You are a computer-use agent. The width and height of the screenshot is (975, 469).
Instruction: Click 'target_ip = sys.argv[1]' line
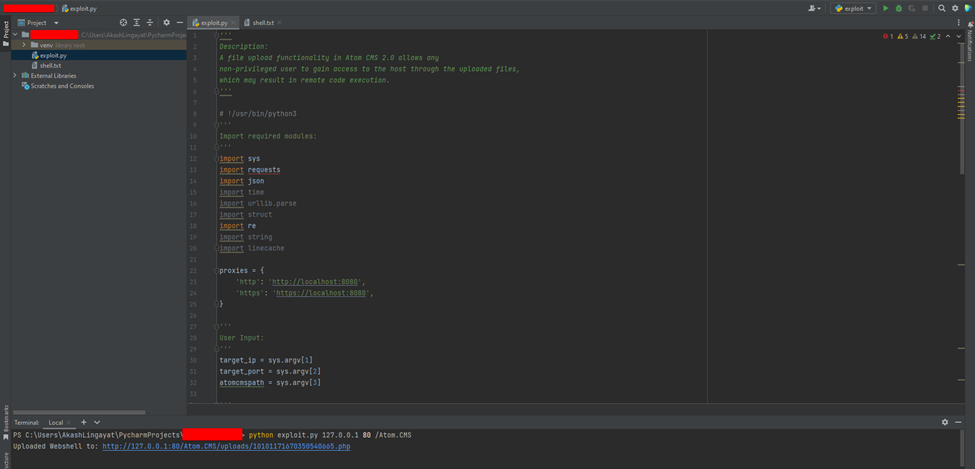266,360
